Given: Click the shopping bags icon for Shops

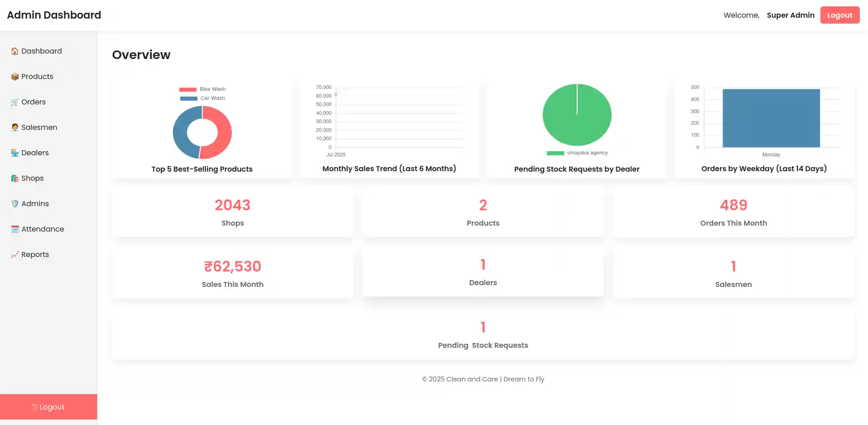Looking at the screenshot, I should (x=15, y=178).
